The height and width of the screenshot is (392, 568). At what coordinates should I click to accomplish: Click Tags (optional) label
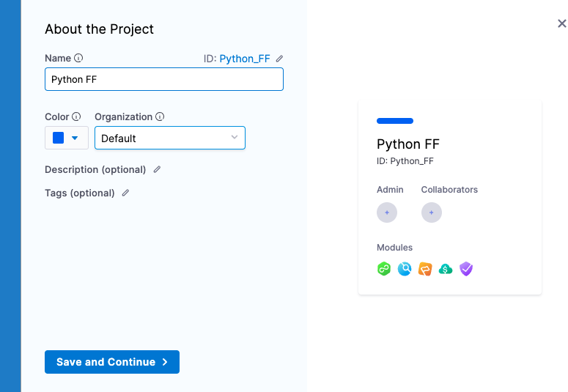click(80, 193)
